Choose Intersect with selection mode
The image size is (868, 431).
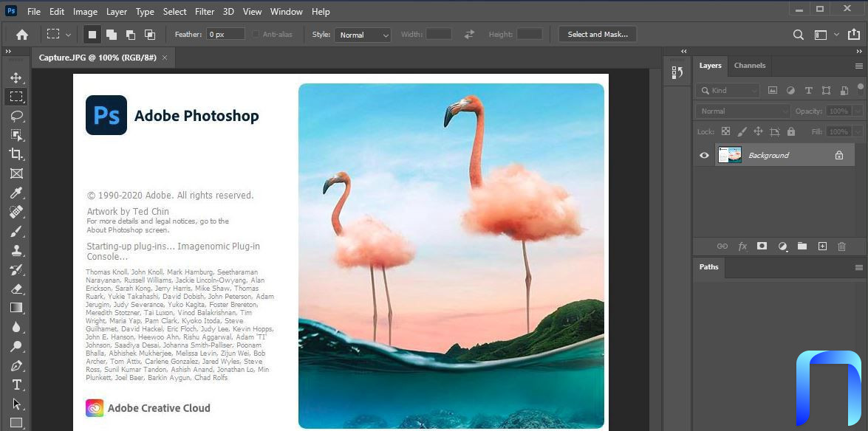click(149, 34)
